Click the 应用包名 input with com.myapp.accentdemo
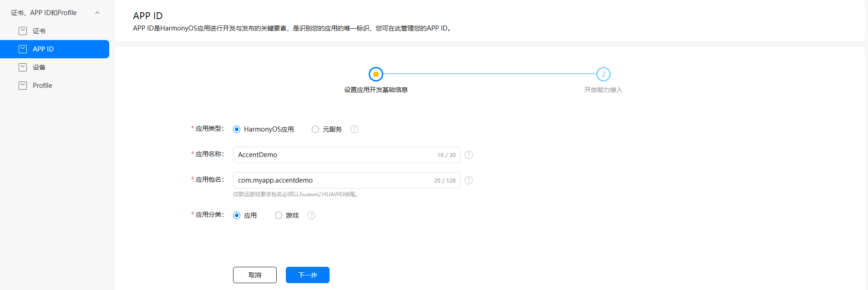Image resolution: width=868 pixels, height=290 pixels. pyautogui.click(x=347, y=180)
